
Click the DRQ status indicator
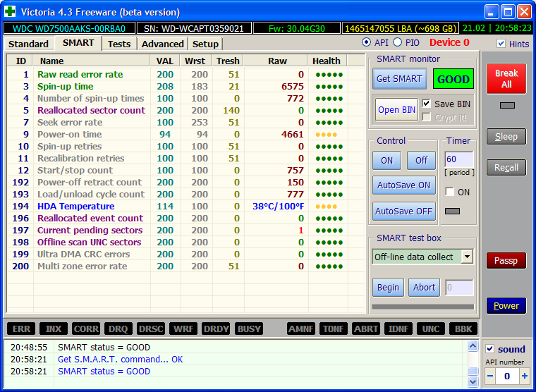(118, 329)
